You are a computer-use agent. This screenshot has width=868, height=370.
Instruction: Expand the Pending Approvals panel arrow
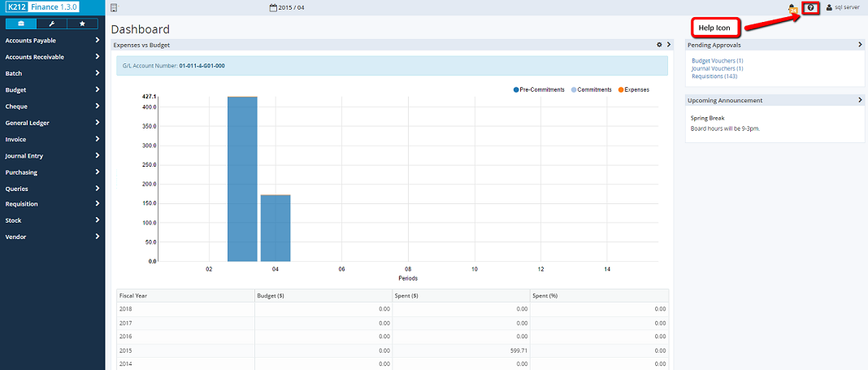click(860, 45)
